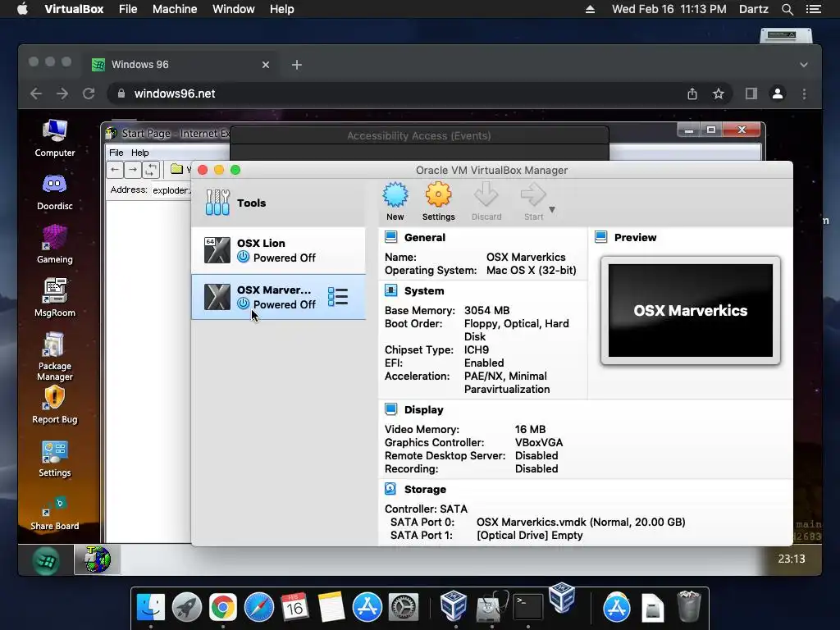Click the System section header

pyautogui.click(x=424, y=291)
